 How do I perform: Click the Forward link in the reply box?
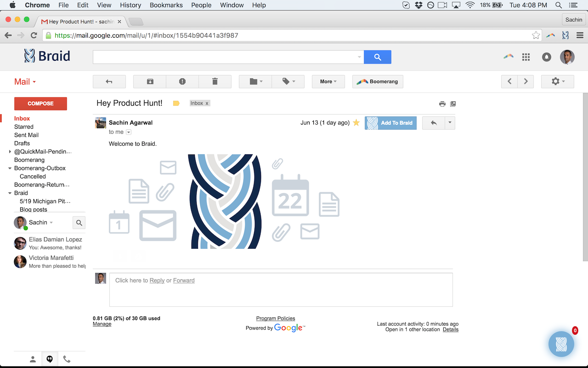tap(184, 280)
